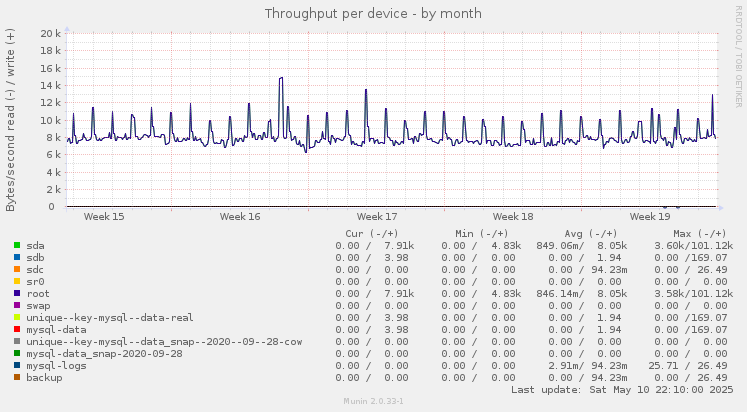Click the mysql-data red legend swatch
Screen dimensions: 747x412
coord(17,329)
